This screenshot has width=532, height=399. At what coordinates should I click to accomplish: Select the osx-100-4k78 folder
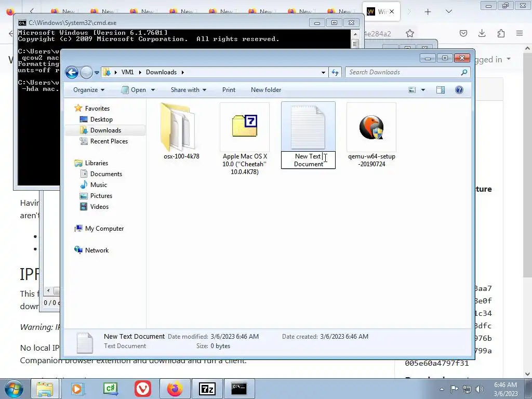coord(181,131)
